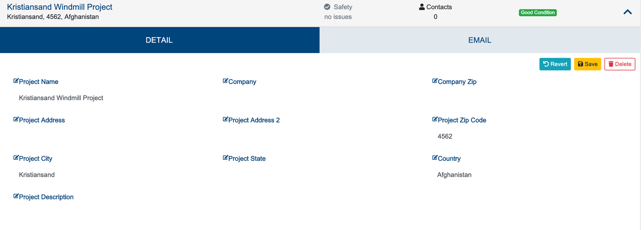The width and height of the screenshot is (644, 230).
Task: Switch to the EMAIL tab
Action: (x=480, y=40)
